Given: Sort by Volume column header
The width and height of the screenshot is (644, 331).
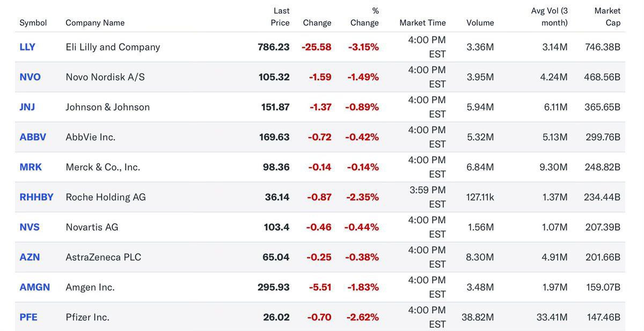Looking at the screenshot, I should pos(480,23).
